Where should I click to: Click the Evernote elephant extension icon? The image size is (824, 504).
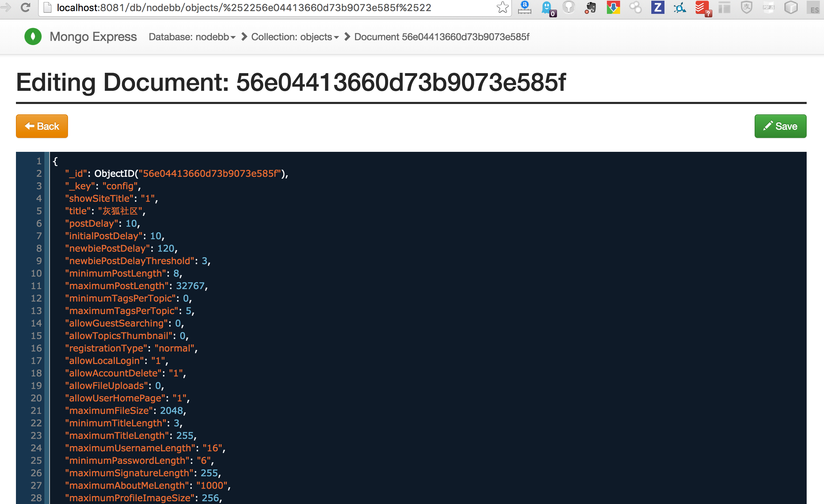(591, 8)
